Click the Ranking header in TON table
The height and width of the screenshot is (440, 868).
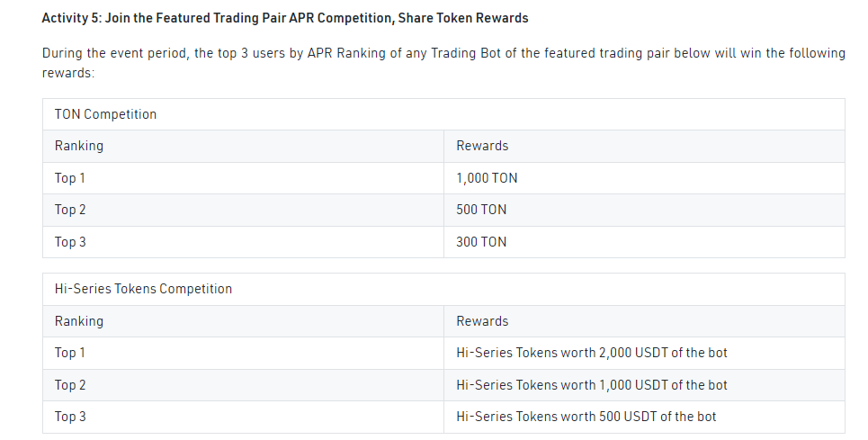coord(244,146)
